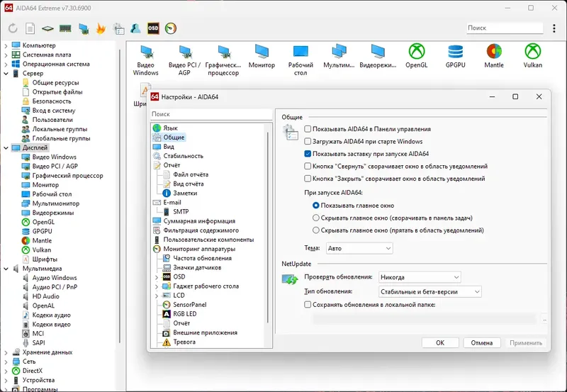The height and width of the screenshot is (392, 567).
Task: Click Отмена button in settings dialog
Action: pyautogui.click(x=482, y=343)
